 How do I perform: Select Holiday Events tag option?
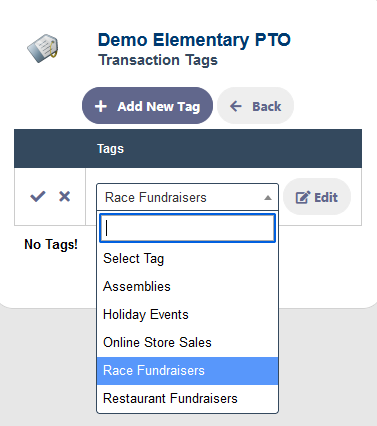point(187,315)
